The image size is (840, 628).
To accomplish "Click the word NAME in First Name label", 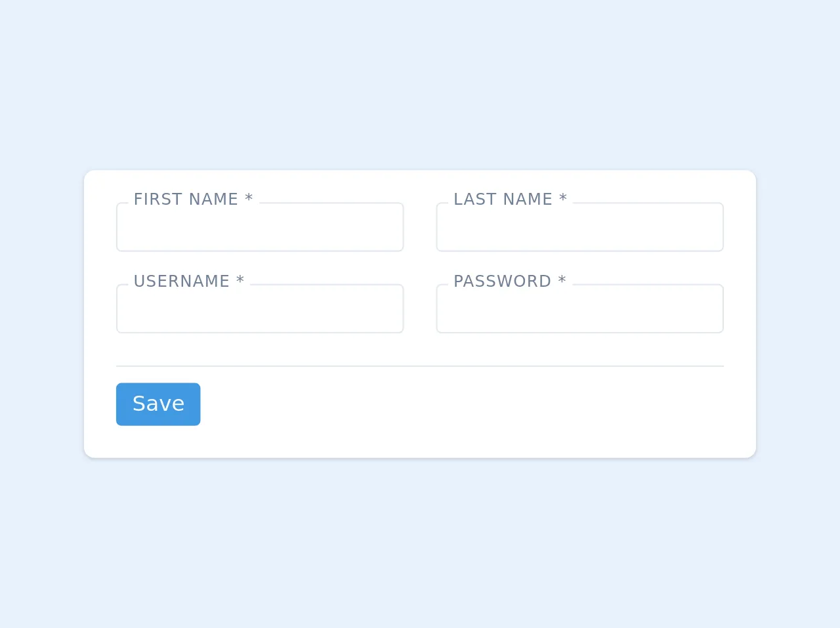I will point(211,199).
